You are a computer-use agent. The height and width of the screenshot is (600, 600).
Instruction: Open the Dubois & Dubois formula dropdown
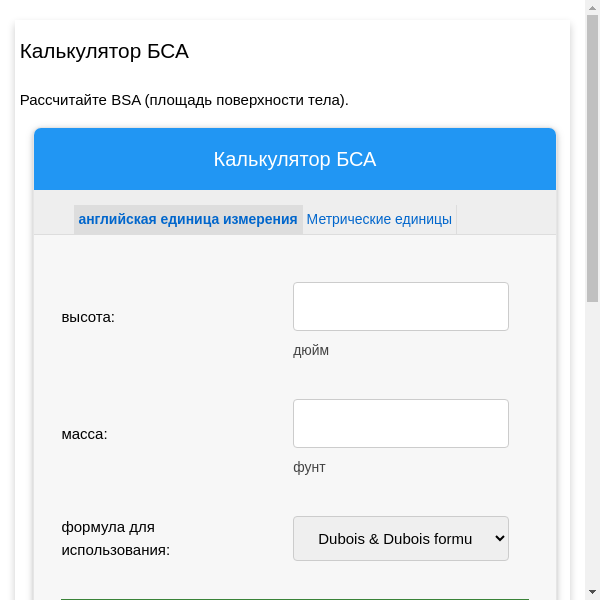tap(395, 538)
